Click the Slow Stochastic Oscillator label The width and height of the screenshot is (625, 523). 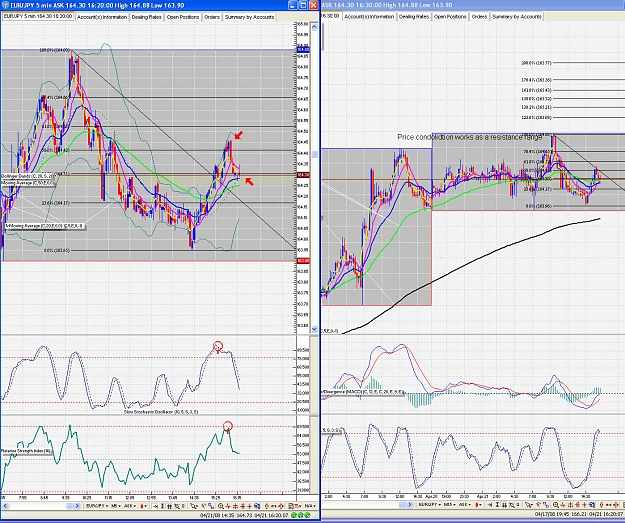(x=161, y=412)
